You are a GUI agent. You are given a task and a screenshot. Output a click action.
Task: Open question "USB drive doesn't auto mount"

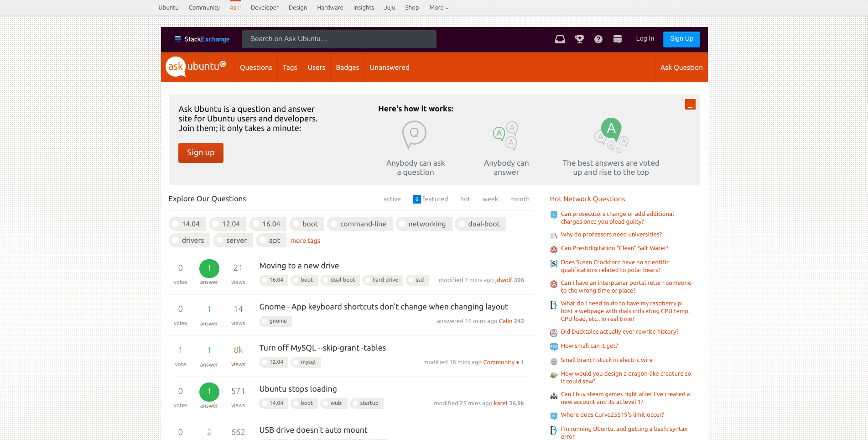point(313,430)
